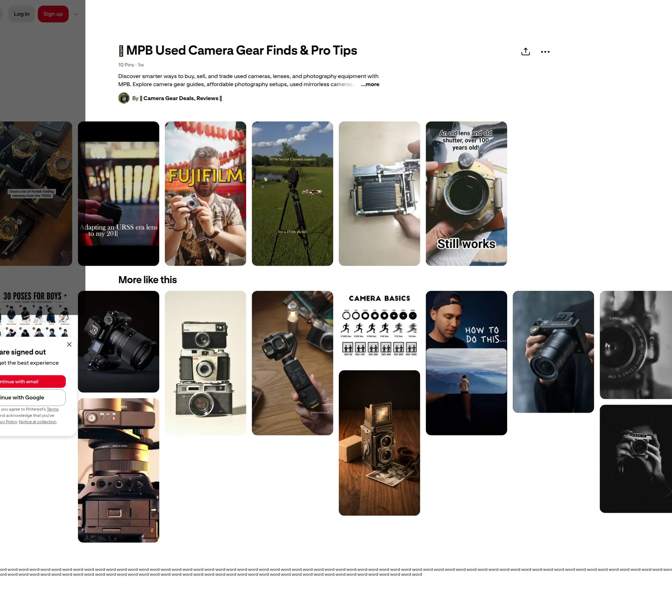Open the stacked vintage Kodak cameras pin

[x=205, y=363]
